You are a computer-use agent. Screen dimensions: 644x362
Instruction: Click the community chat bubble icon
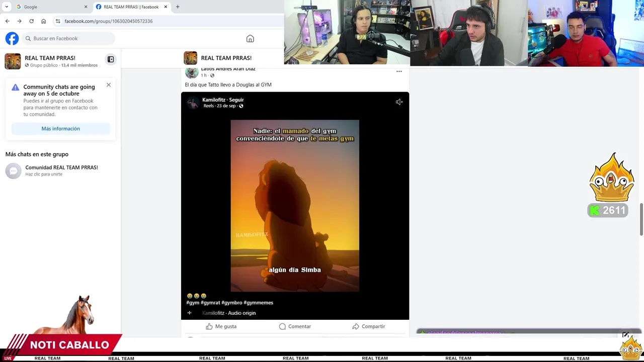pos(14,171)
